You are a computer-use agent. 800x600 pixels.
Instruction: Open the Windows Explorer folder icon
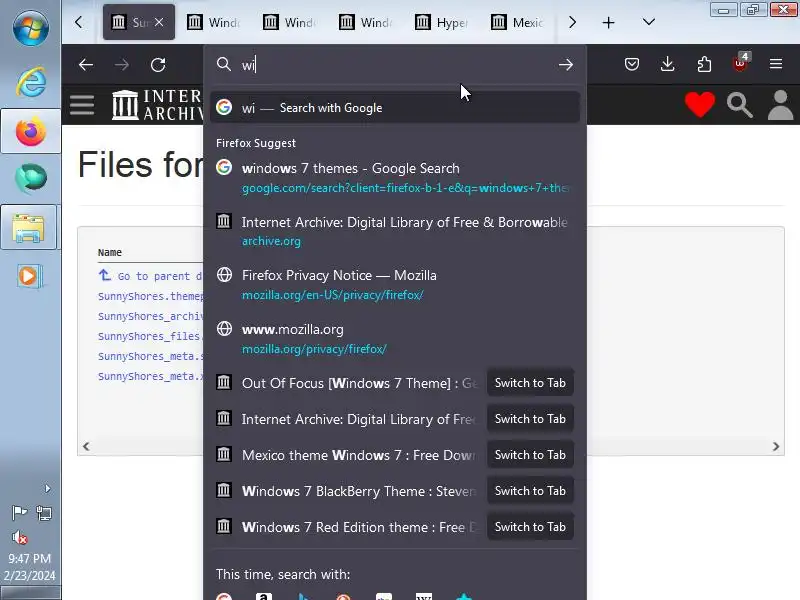click(x=29, y=228)
